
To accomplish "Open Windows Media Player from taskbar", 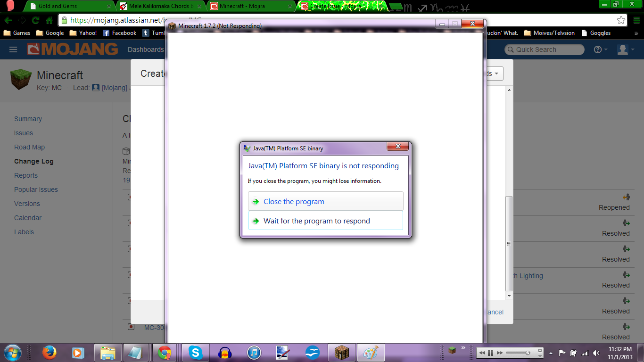I will (78, 353).
